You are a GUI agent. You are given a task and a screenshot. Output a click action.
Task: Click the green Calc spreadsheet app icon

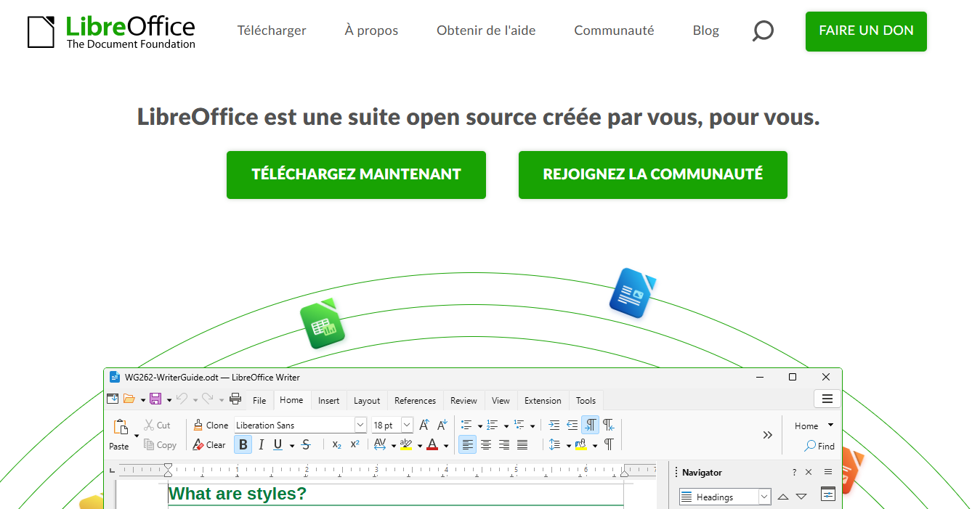(322, 324)
